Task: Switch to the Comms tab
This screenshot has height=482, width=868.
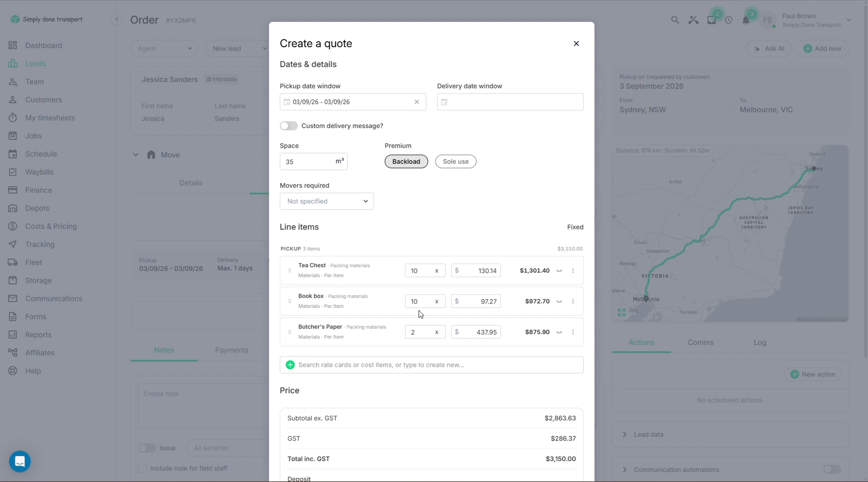Action: click(x=700, y=342)
